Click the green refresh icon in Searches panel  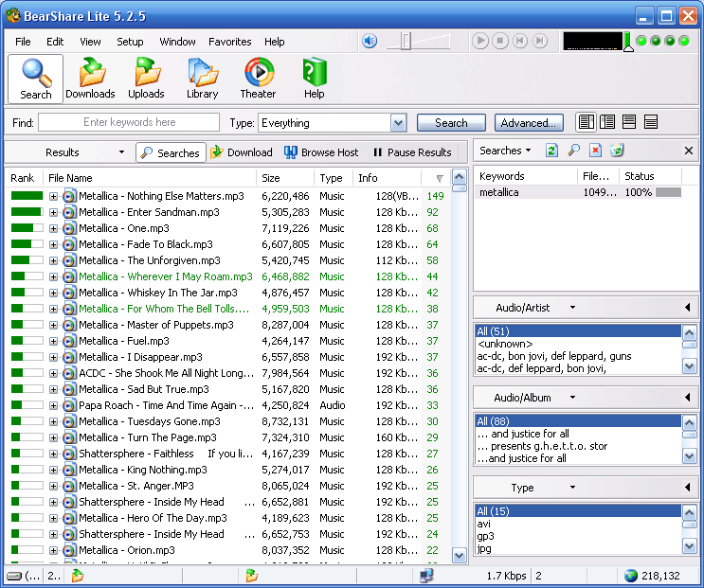click(551, 151)
